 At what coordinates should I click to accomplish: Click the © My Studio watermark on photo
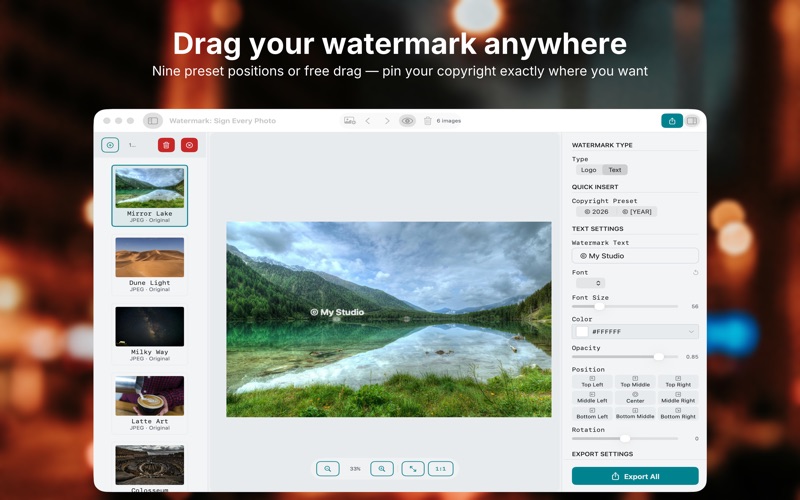337,312
